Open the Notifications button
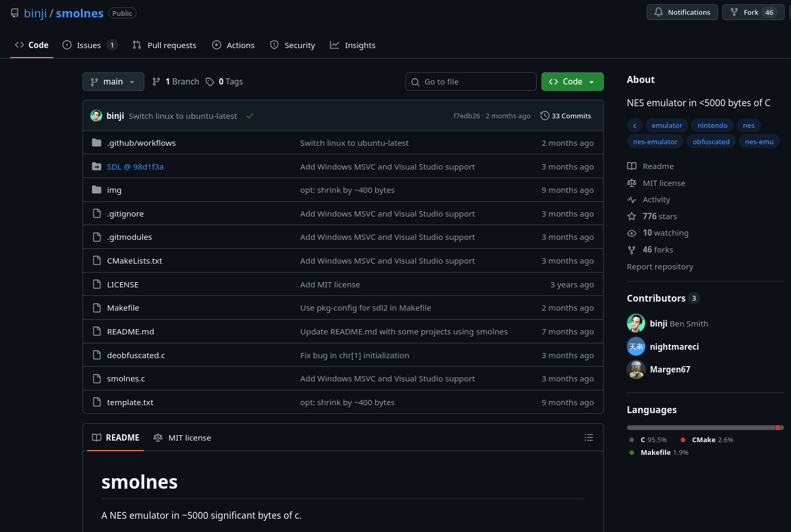 [682, 12]
